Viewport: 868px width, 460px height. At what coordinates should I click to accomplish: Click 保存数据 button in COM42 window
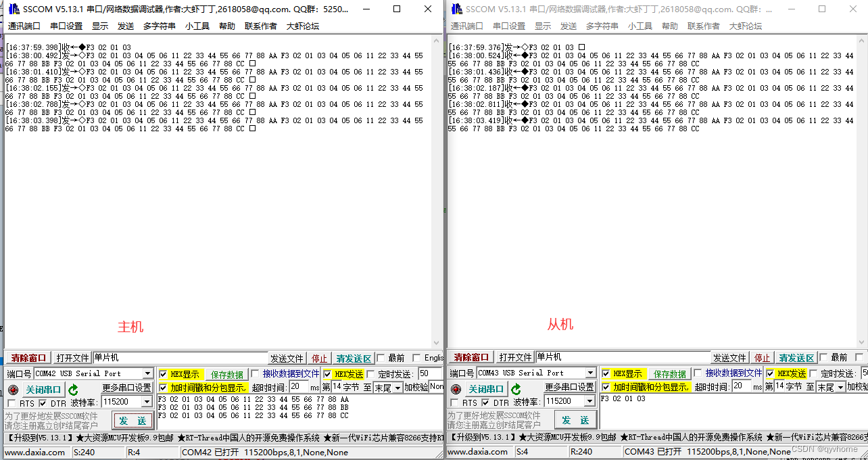[226, 375]
